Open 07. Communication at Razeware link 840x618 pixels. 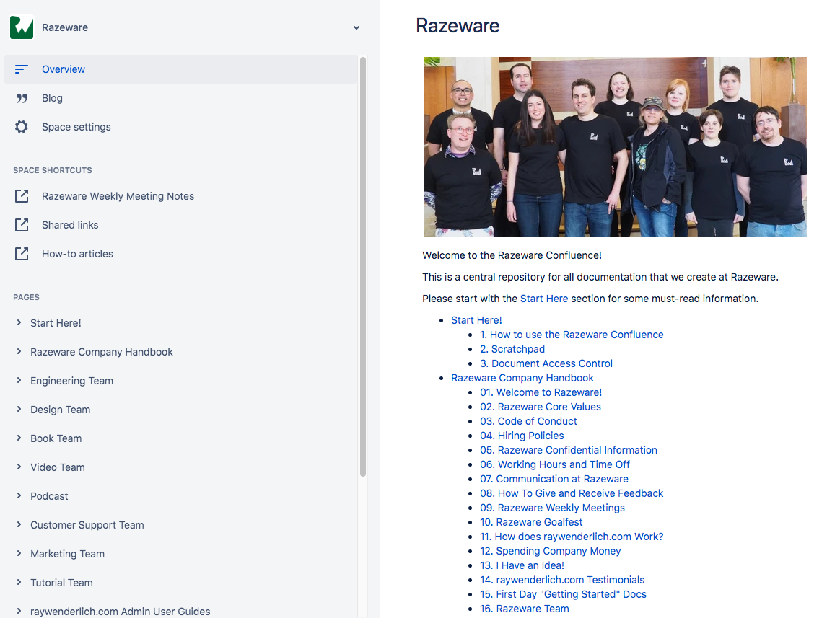coord(554,479)
